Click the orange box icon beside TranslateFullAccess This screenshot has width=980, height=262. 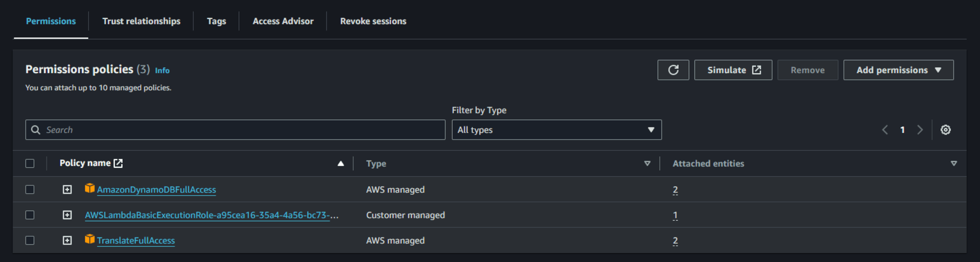tap(90, 239)
